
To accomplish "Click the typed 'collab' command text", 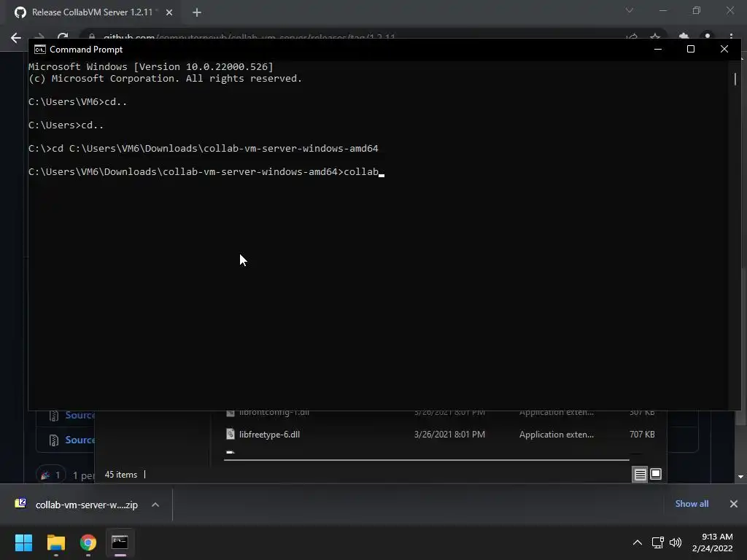I will click(x=361, y=172).
